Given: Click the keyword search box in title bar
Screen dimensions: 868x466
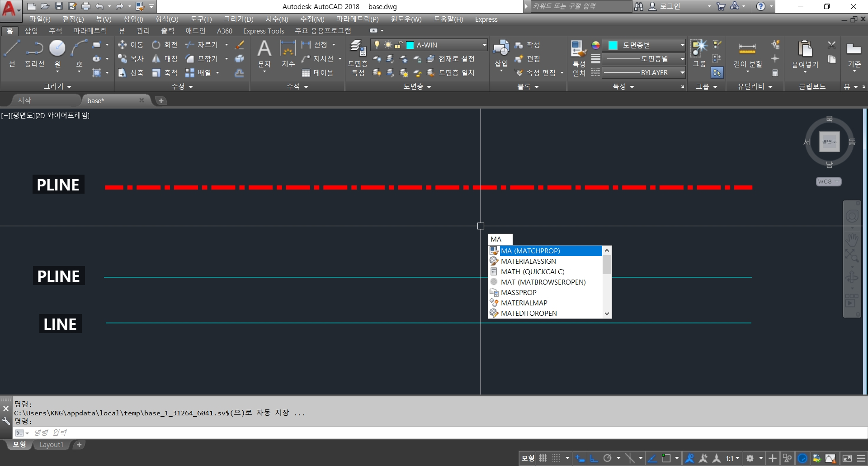Looking at the screenshot, I should click(581, 6).
